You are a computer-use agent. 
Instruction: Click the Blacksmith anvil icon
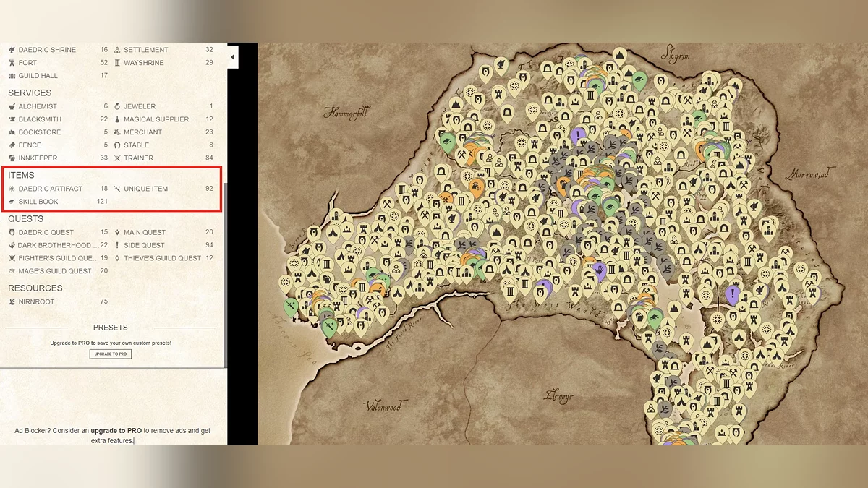[x=12, y=119]
